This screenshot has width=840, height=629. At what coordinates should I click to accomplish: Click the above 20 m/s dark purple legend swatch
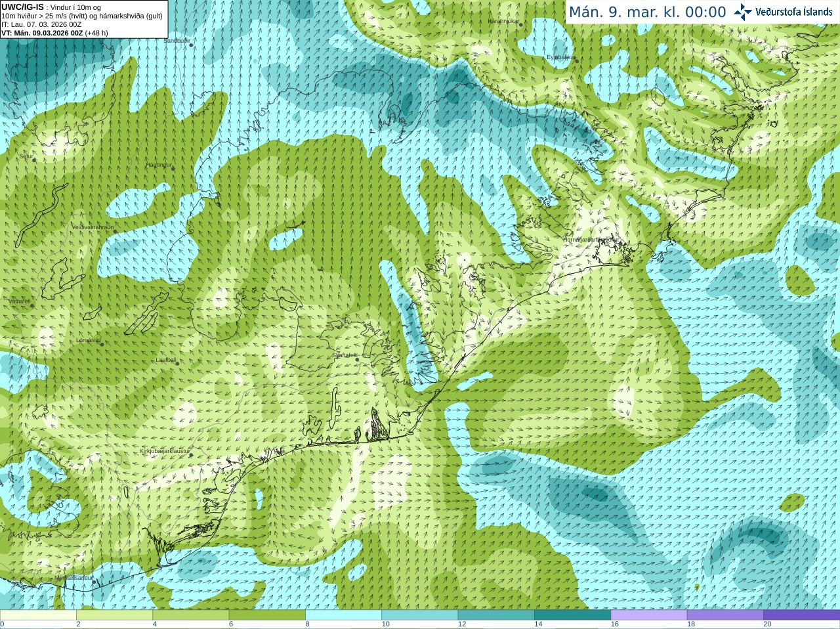(801, 615)
